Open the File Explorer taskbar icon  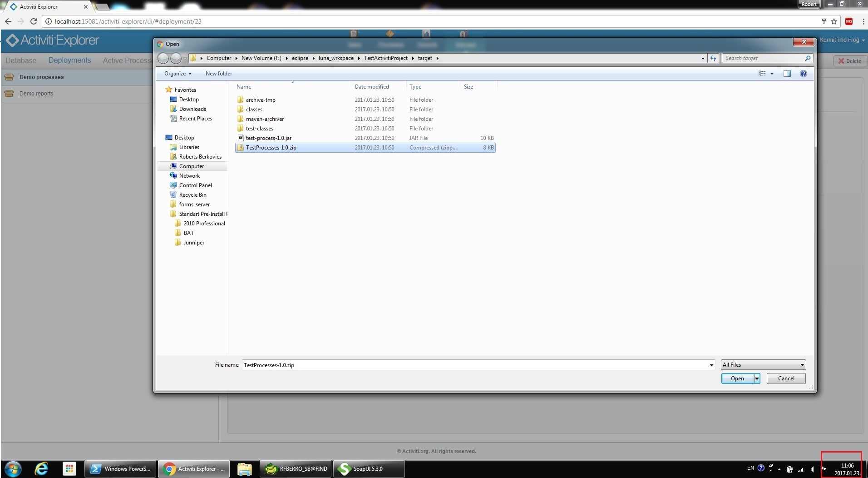tap(244, 468)
